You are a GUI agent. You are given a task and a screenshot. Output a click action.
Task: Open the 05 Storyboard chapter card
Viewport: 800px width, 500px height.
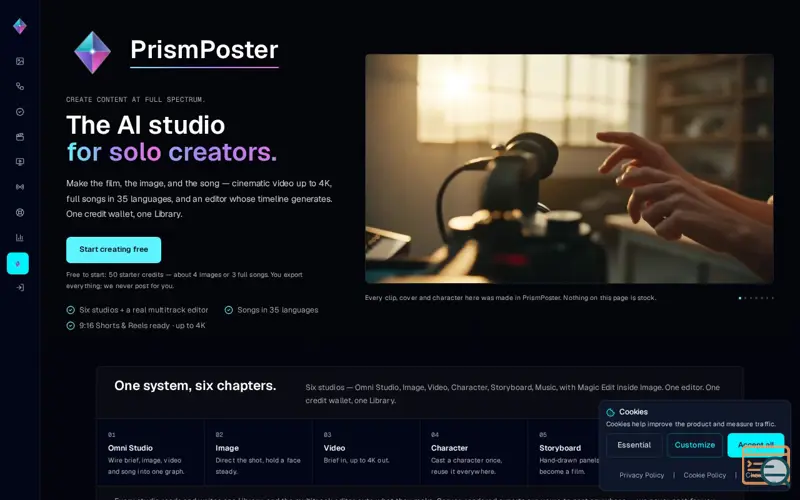point(563,452)
